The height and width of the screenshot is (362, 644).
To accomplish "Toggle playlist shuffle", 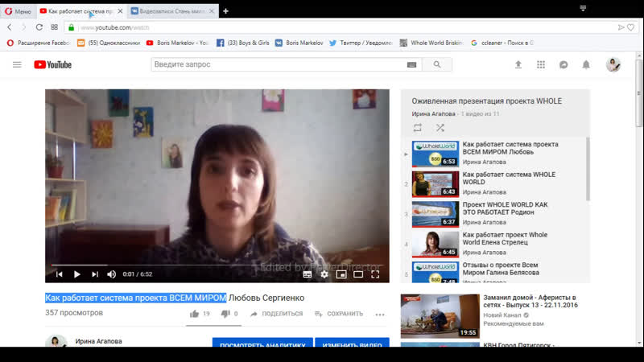I will 440,128.
